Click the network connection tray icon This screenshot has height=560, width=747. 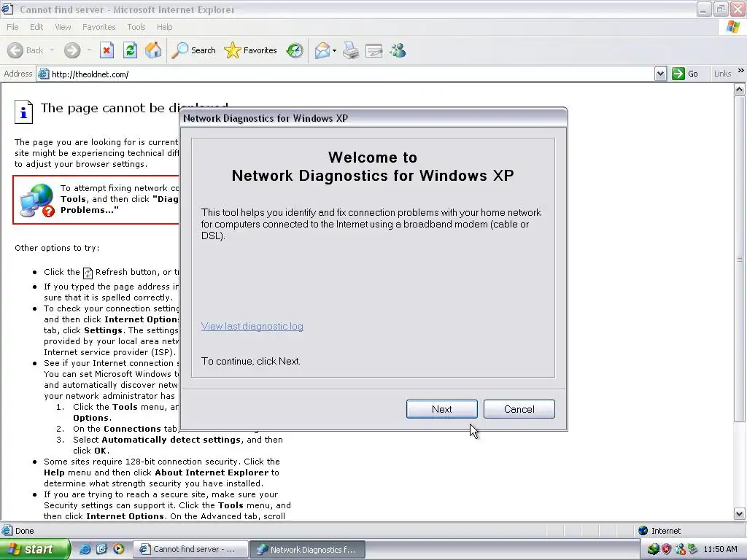679,550
